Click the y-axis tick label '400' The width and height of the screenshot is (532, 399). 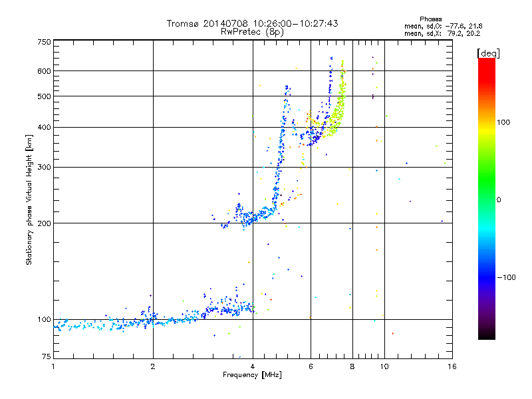(x=44, y=128)
